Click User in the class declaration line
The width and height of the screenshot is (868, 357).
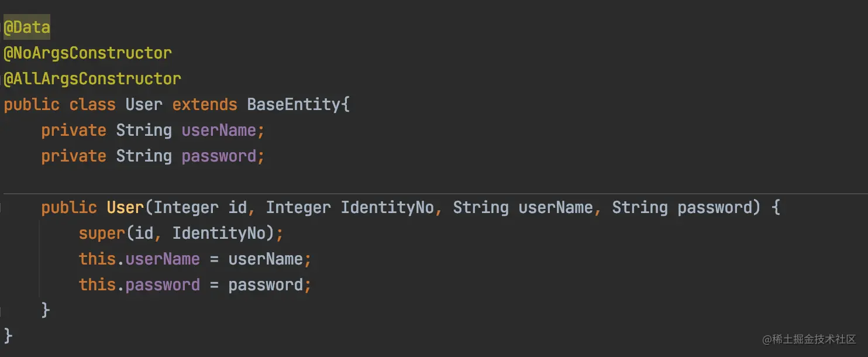(x=144, y=105)
